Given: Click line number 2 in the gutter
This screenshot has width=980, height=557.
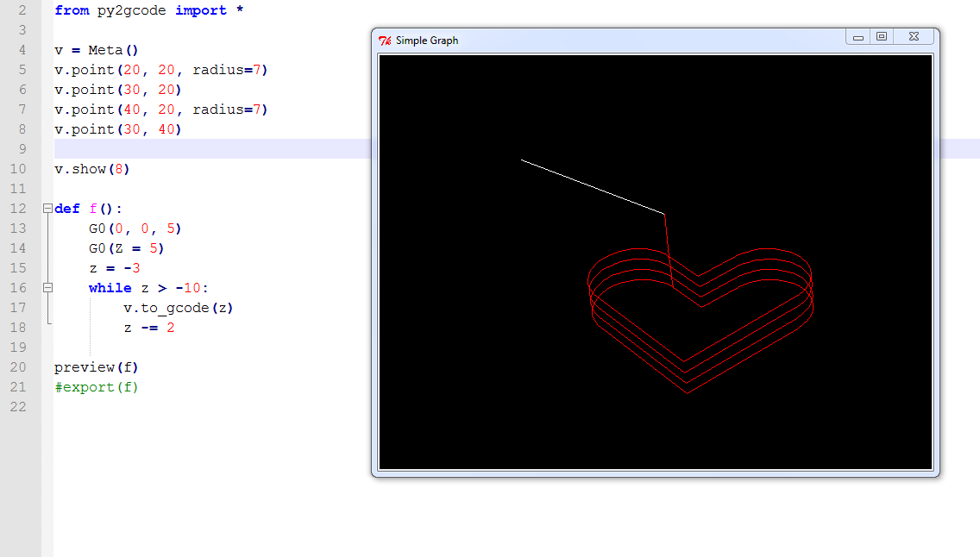Looking at the screenshot, I should 22,10.
